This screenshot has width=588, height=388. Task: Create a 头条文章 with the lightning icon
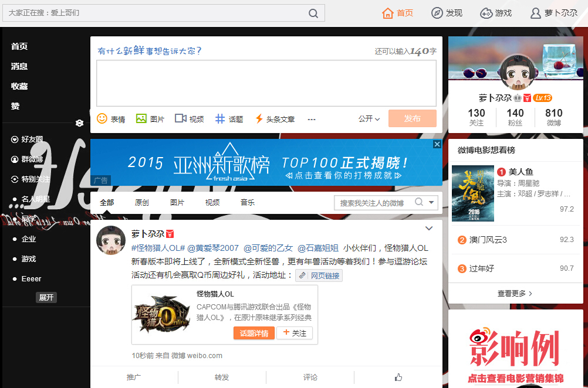click(x=259, y=119)
